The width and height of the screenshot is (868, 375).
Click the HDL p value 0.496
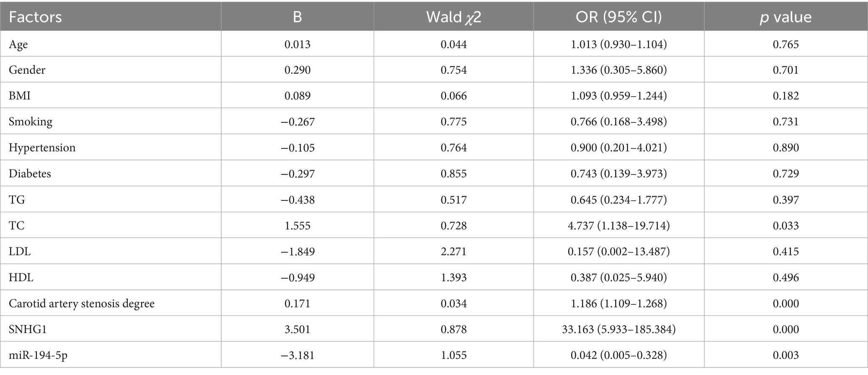coord(786,278)
